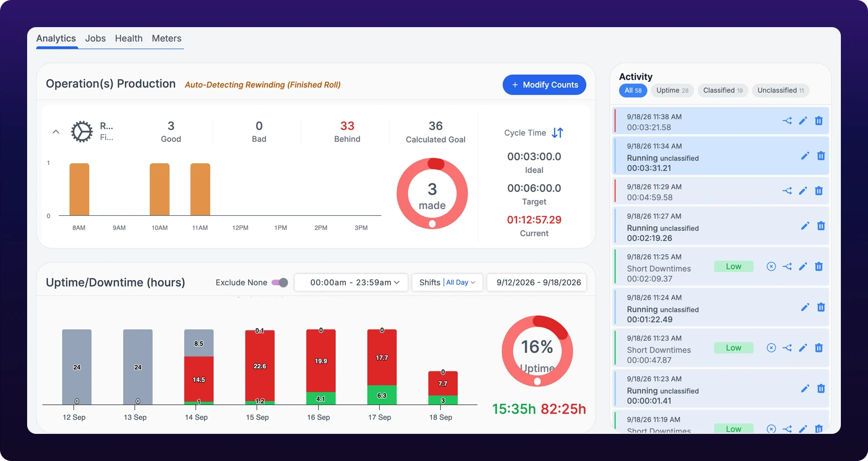868x461 pixels.
Task: Click the 15 Sep downtime bar labeled 22.6
Action: click(260, 366)
